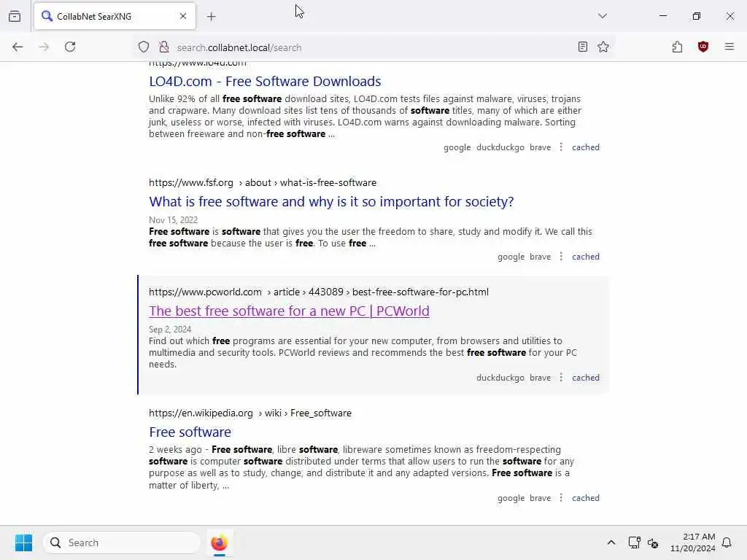Screen dimensions: 747x560
Task: Open Firefox application hamburger menu
Action: tap(729, 47)
